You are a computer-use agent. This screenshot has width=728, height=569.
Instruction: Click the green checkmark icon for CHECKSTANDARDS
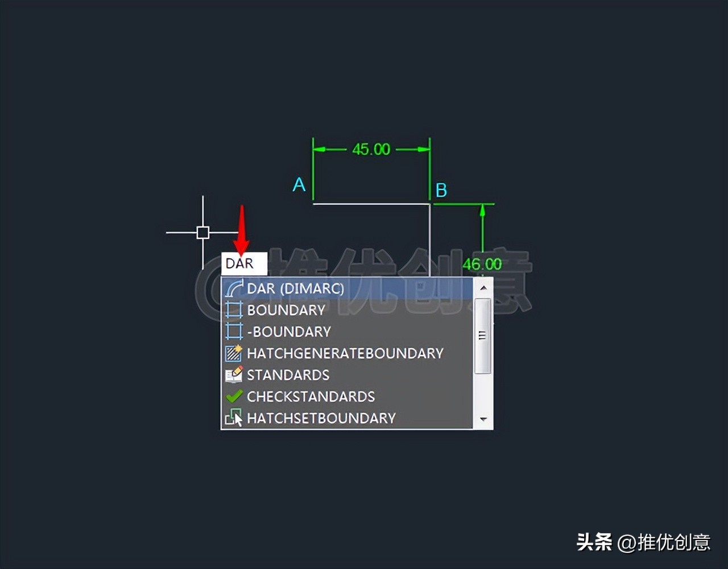(234, 396)
